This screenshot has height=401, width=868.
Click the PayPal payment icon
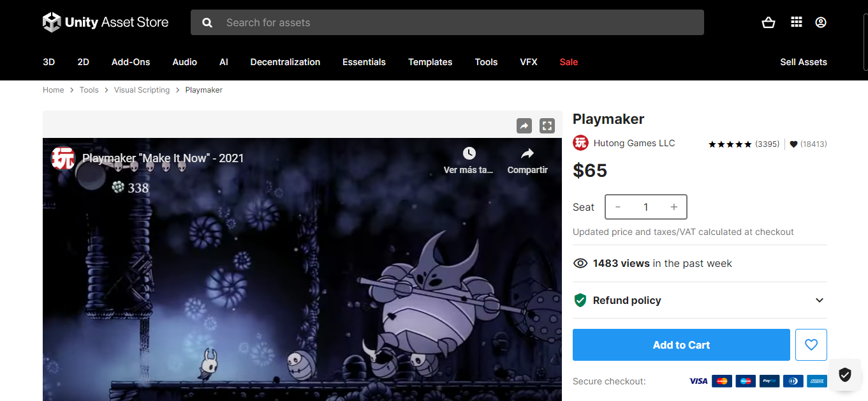[x=769, y=381]
